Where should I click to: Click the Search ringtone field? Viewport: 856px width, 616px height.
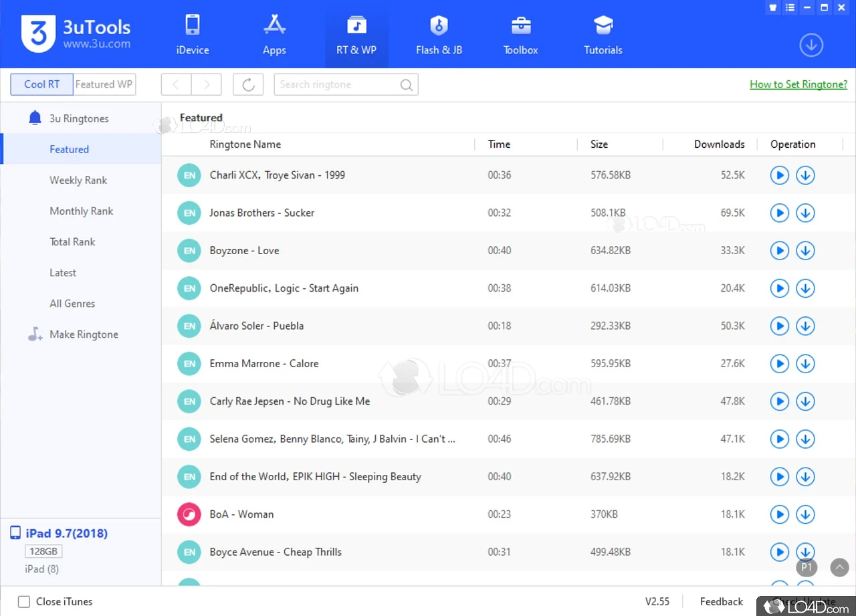coord(338,85)
